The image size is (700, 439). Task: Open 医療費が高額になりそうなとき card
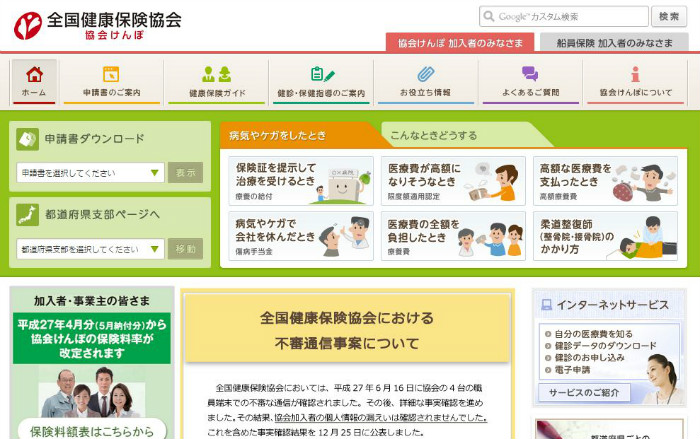click(453, 181)
